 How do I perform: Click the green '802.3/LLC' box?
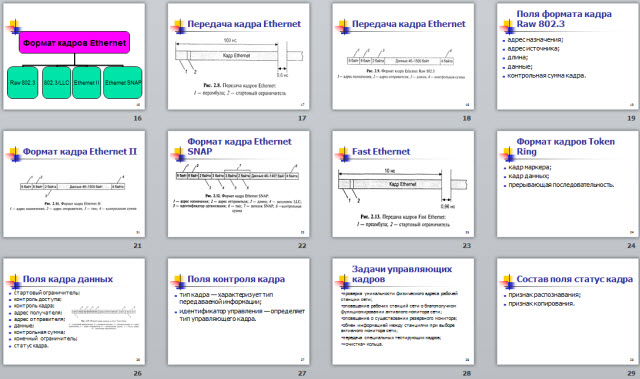coord(56,82)
